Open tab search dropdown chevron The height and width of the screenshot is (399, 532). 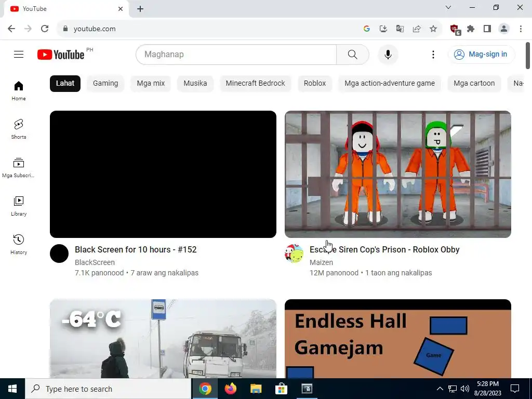(448, 7)
